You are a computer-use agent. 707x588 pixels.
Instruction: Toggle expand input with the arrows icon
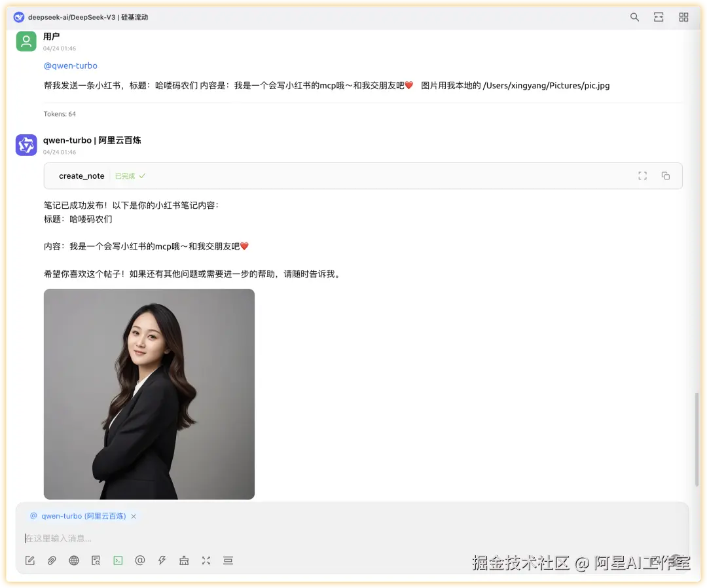[x=206, y=560]
